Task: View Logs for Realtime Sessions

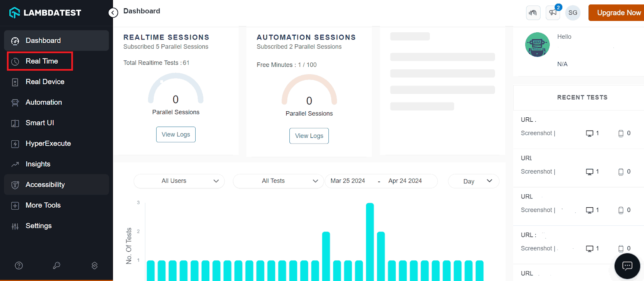Action: click(x=176, y=134)
